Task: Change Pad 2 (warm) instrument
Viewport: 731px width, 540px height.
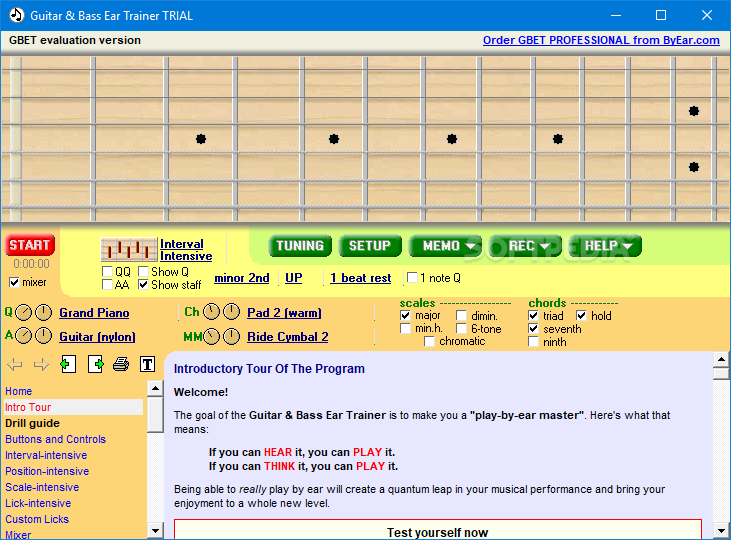Action: click(x=284, y=313)
